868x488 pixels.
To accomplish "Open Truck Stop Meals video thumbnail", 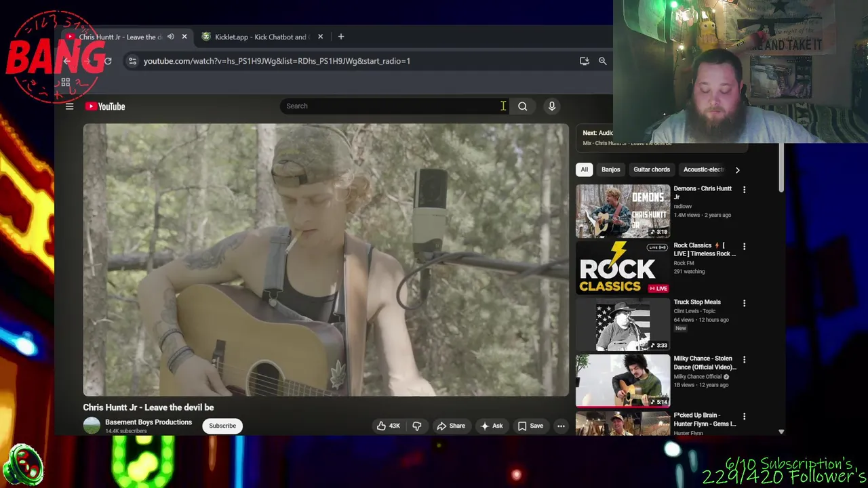I will [x=623, y=325].
